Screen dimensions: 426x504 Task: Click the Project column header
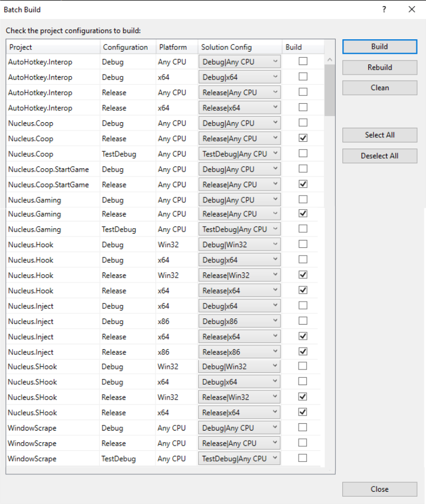pos(53,47)
